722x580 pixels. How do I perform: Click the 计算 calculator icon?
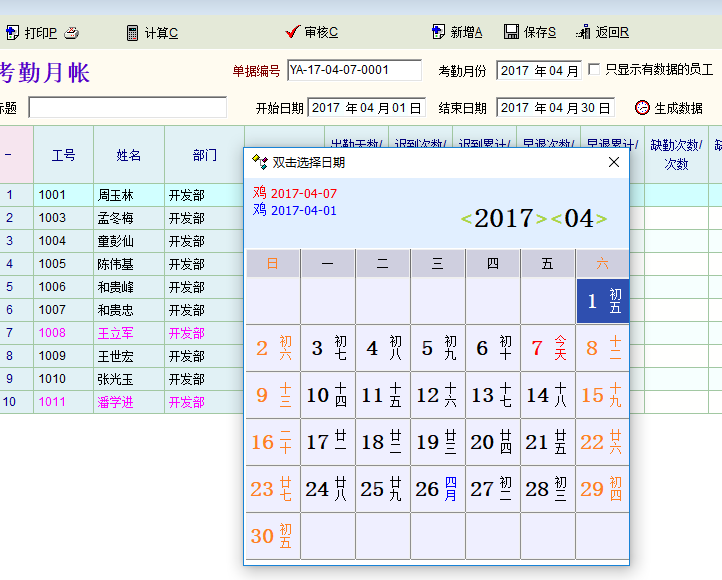click(x=132, y=32)
